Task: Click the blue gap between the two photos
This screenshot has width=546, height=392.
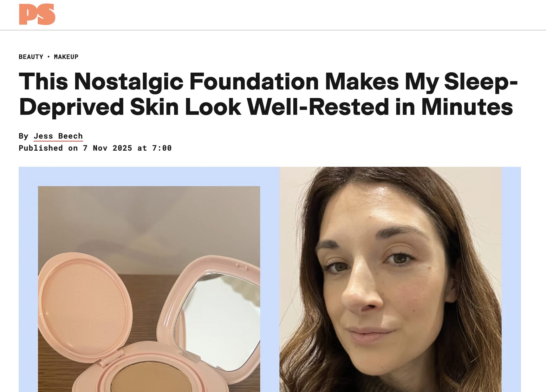Action: tap(270, 279)
